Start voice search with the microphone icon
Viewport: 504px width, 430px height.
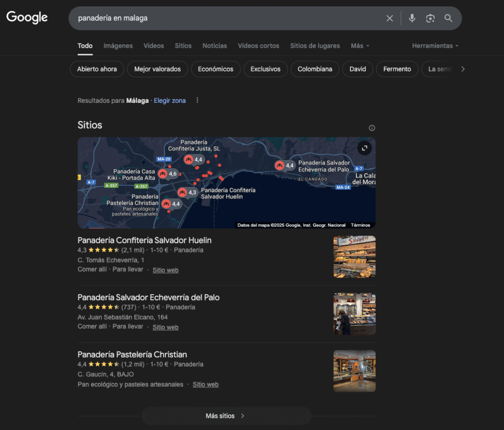coord(412,18)
